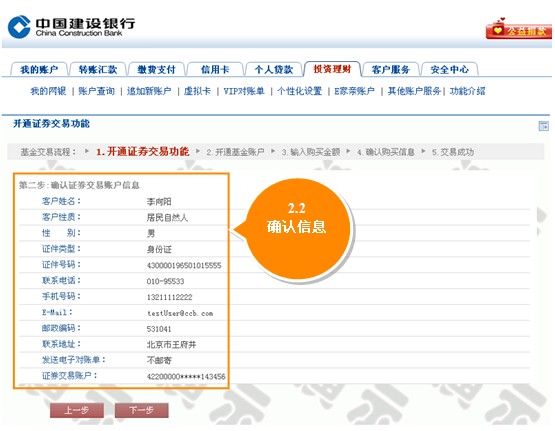Click the 不邮寄 value
This screenshot has height=431, width=555.
coord(159,361)
